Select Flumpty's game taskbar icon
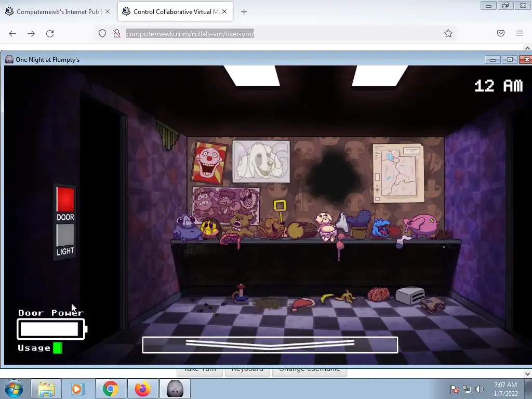 [x=175, y=389]
